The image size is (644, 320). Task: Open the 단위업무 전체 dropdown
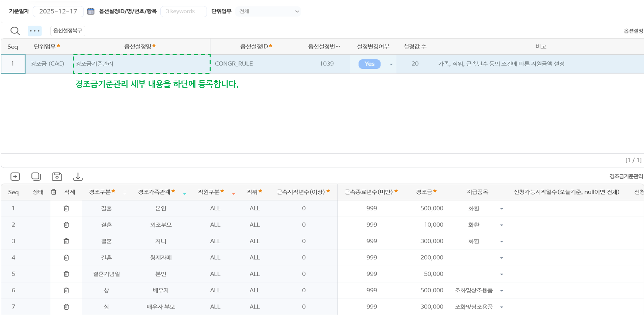point(269,11)
